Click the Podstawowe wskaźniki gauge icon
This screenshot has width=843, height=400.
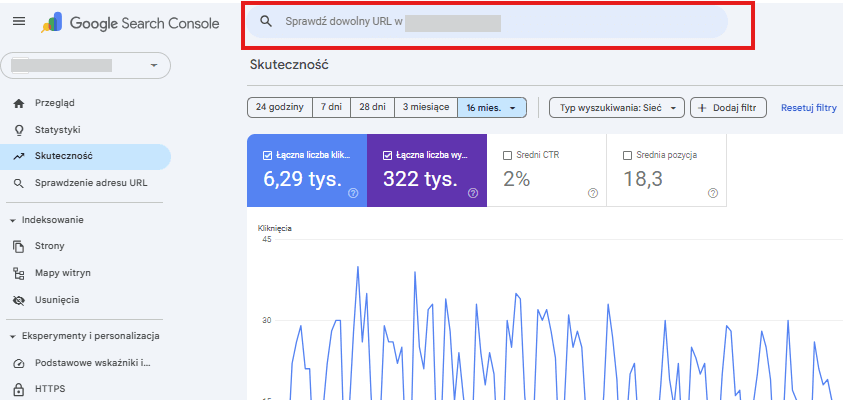coord(19,363)
